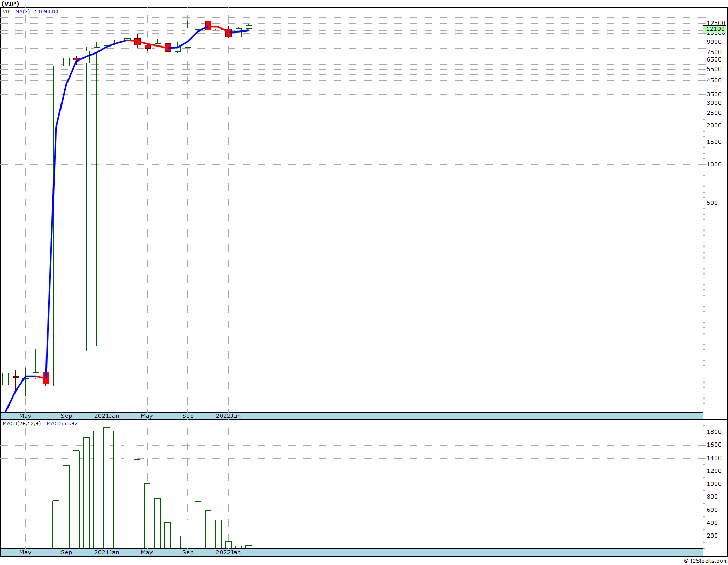Select the red candle at the chart's lower left
Screen dimensions: 728x565
46,378
